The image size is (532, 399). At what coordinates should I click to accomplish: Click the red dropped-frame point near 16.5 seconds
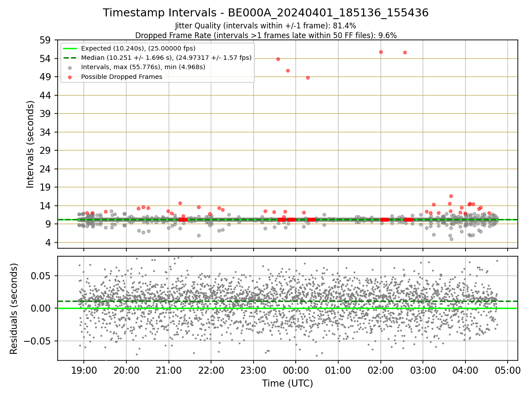(451, 196)
